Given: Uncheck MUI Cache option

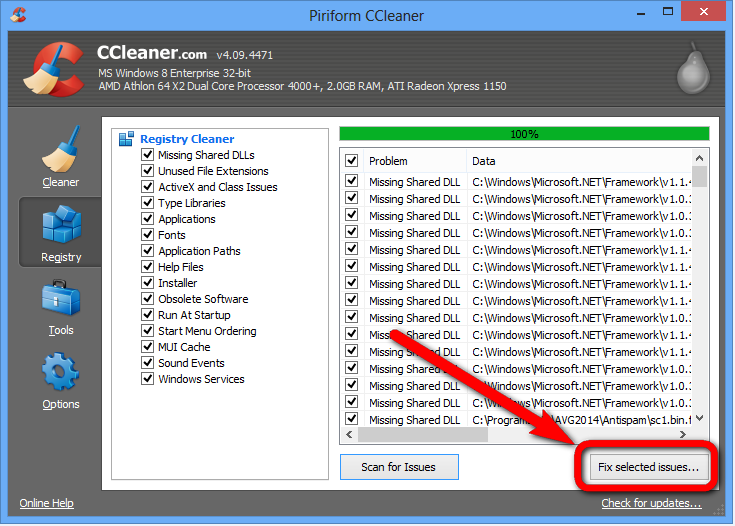Looking at the screenshot, I should (x=148, y=346).
